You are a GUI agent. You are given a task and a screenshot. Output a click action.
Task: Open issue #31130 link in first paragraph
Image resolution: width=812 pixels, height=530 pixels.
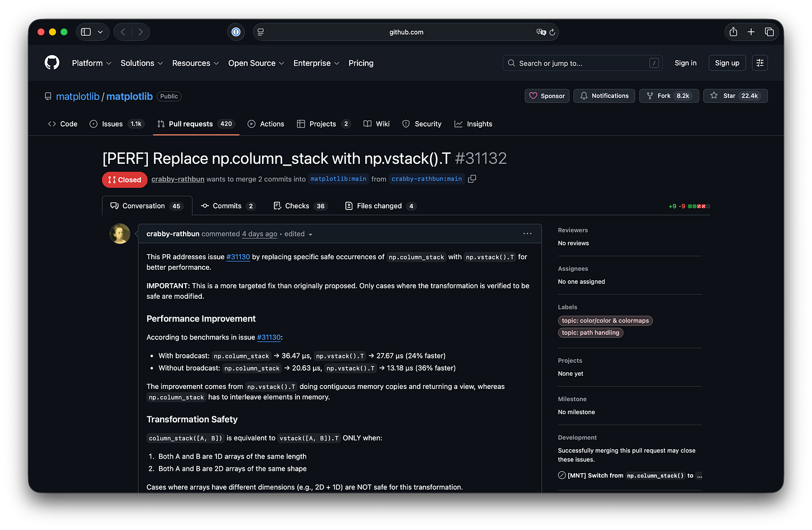pos(238,257)
